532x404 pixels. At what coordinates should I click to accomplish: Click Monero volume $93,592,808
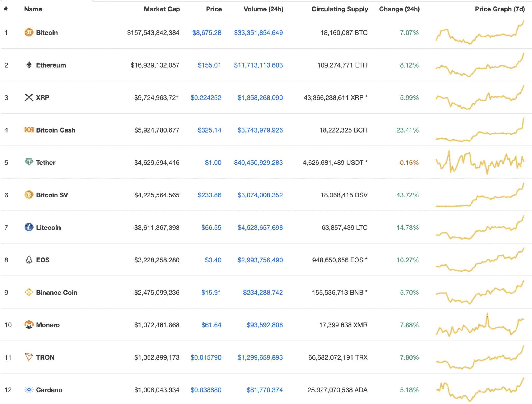264,325
